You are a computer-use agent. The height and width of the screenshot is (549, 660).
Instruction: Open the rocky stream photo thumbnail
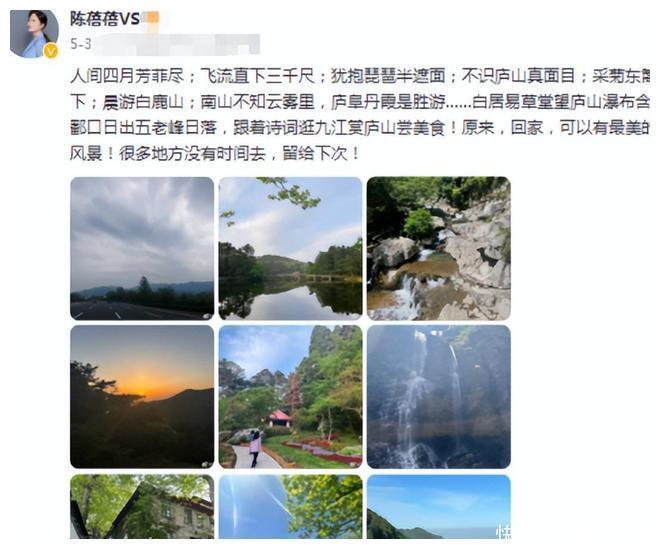pos(439,248)
